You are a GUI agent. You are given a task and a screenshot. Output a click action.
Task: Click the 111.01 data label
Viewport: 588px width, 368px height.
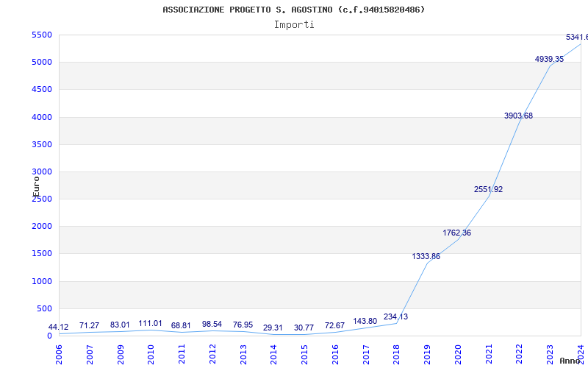point(151,323)
